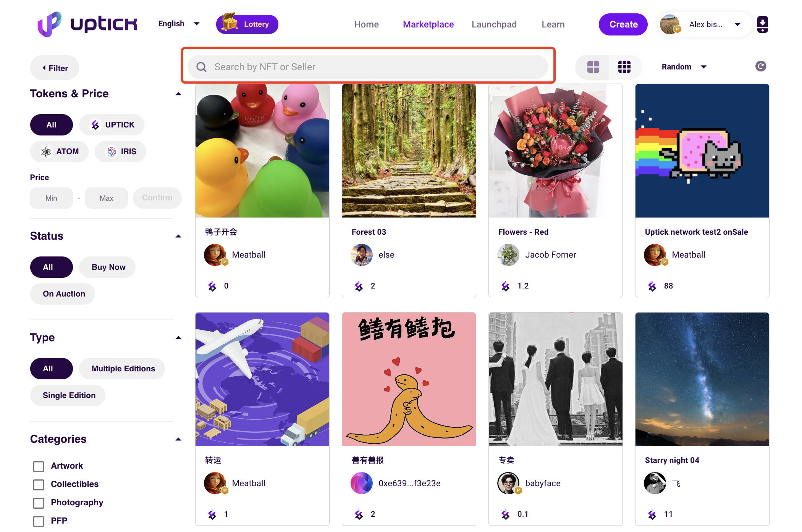Enable the Collectibles category checkbox
Viewport: 802px width, 532px height.
(39, 484)
